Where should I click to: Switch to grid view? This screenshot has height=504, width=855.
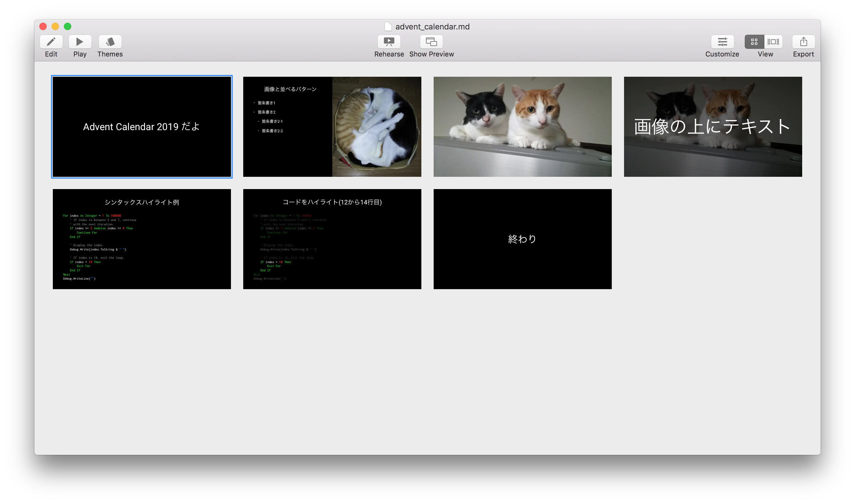[x=754, y=42]
